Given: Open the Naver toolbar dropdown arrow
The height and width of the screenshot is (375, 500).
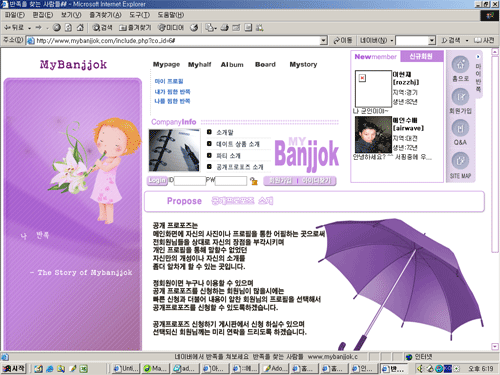Looking at the screenshot, I should (392, 41).
